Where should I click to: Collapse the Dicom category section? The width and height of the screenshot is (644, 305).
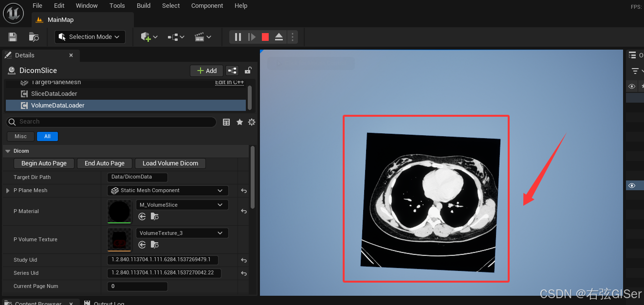coord(8,151)
